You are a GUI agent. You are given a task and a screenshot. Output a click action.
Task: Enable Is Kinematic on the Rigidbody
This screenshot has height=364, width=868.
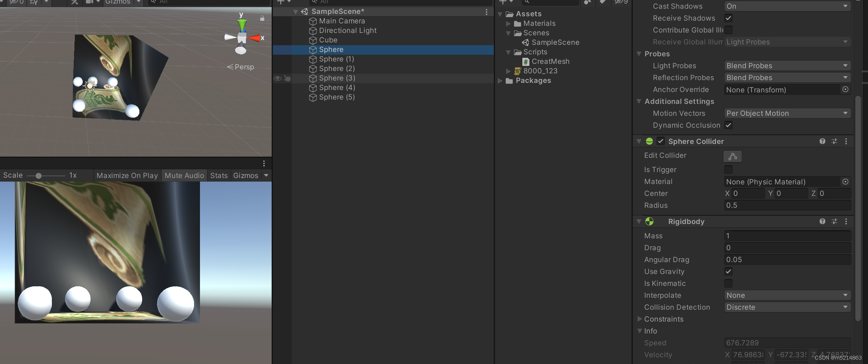[728, 283]
